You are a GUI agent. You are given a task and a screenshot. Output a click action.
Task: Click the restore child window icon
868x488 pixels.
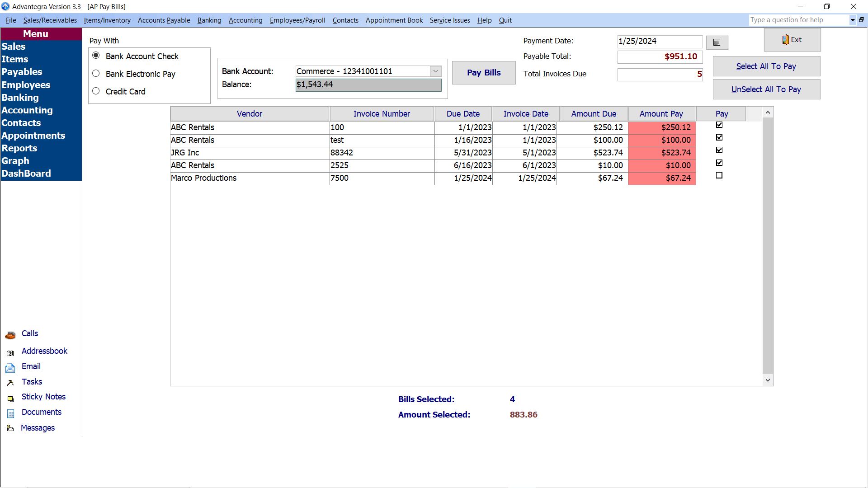[862, 20]
